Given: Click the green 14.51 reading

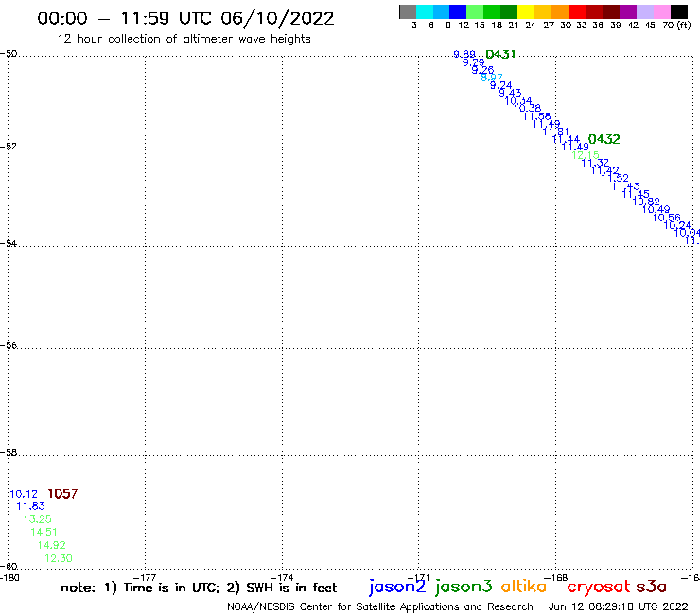Looking at the screenshot, I should 44,532.
